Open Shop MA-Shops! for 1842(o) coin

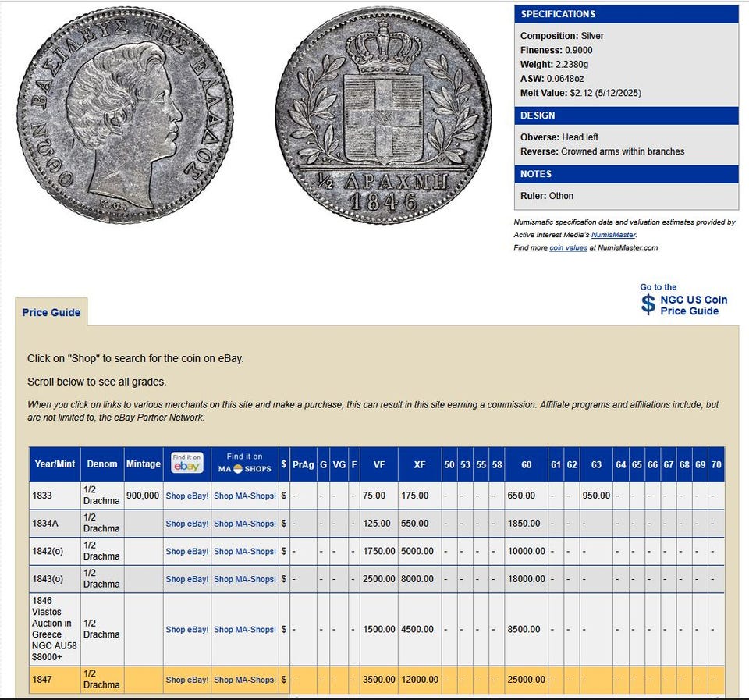click(245, 551)
